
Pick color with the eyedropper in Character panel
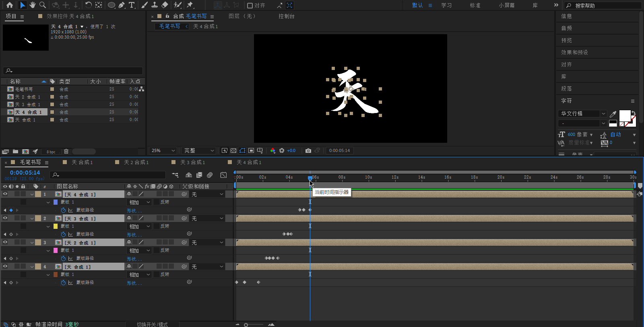coord(613,114)
